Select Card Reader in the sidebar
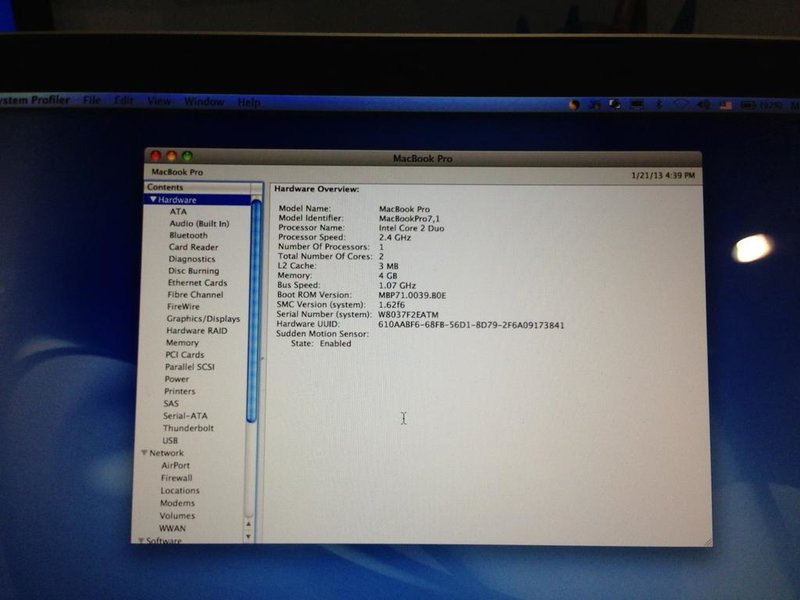The height and width of the screenshot is (600, 800). click(x=193, y=247)
